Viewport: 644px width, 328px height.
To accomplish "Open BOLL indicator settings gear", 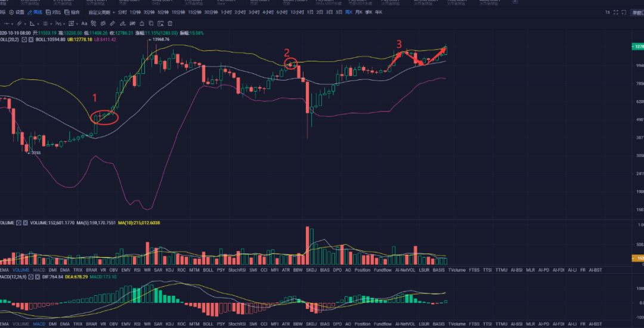I will pos(26,39).
